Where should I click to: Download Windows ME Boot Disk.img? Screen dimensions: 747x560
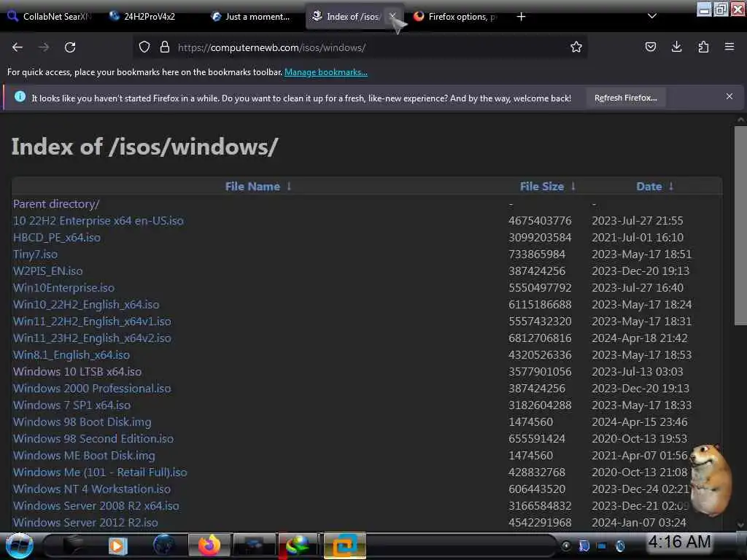[84, 456]
